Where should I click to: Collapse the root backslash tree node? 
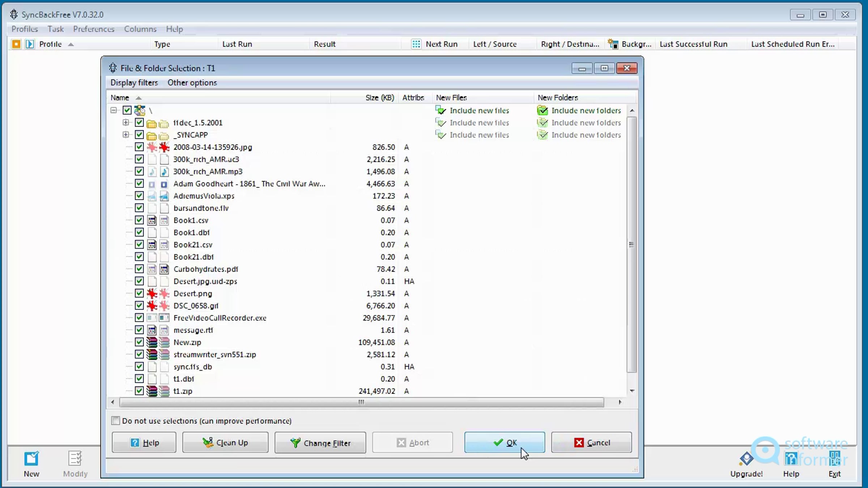tap(114, 110)
